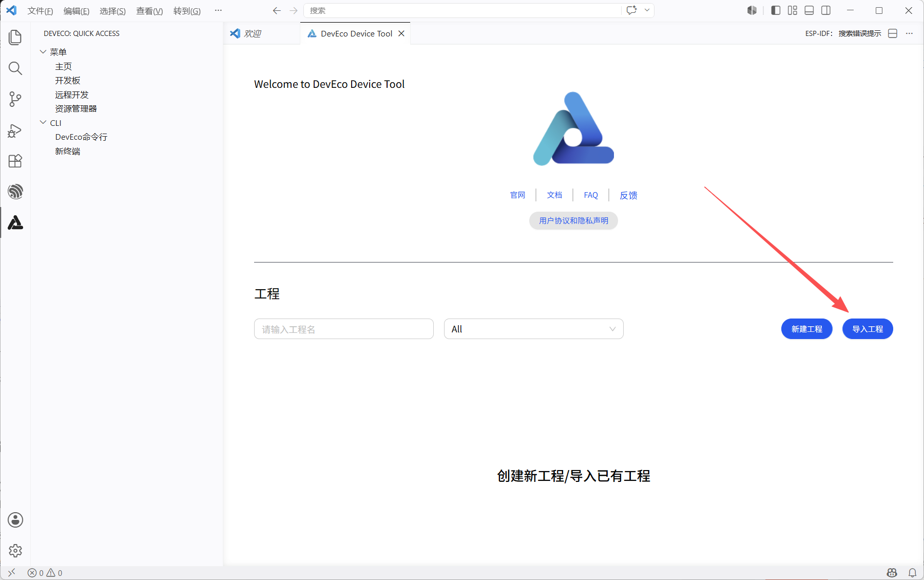
Task: Open the 查看(V) menu
Action: (149, 11)
